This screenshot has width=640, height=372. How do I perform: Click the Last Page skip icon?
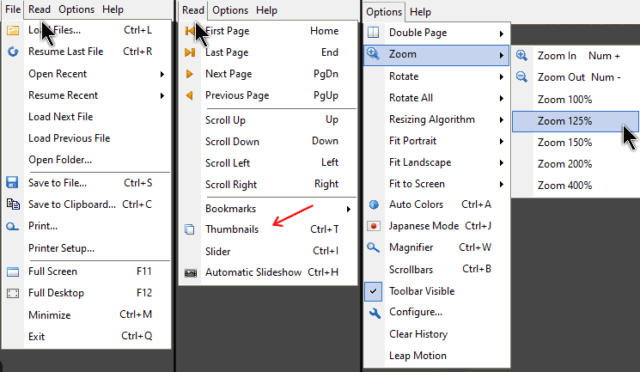click(190, 52)
